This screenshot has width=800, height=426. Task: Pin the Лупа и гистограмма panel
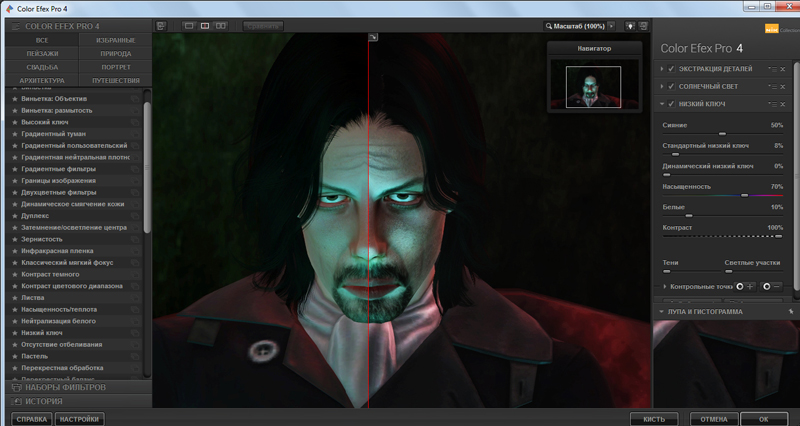click(791, 311)
